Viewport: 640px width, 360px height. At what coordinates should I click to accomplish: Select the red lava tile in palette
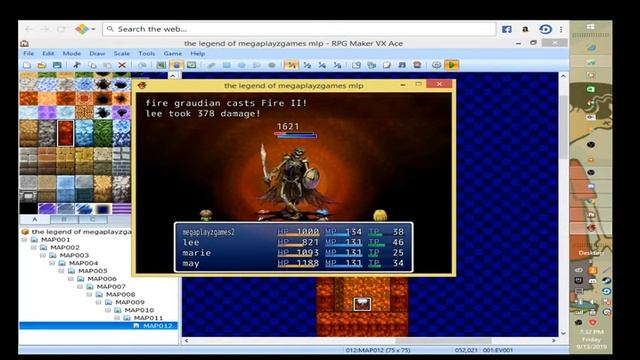pos(65,133)
